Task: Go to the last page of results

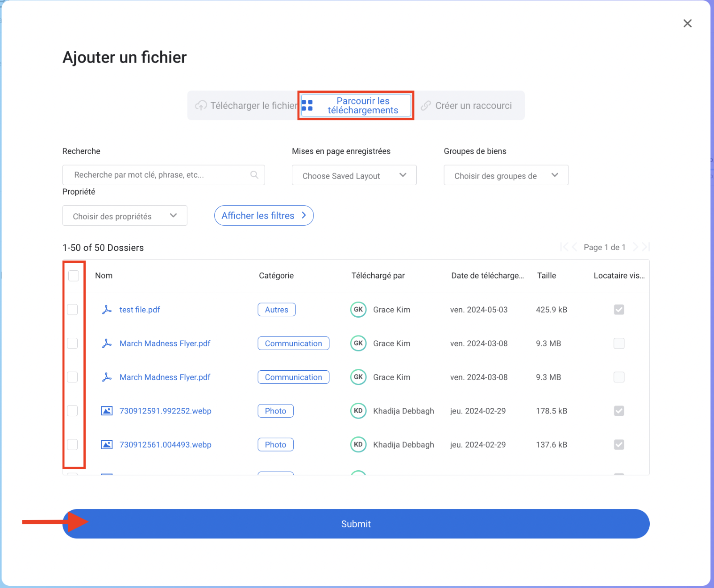Action: 646,247
